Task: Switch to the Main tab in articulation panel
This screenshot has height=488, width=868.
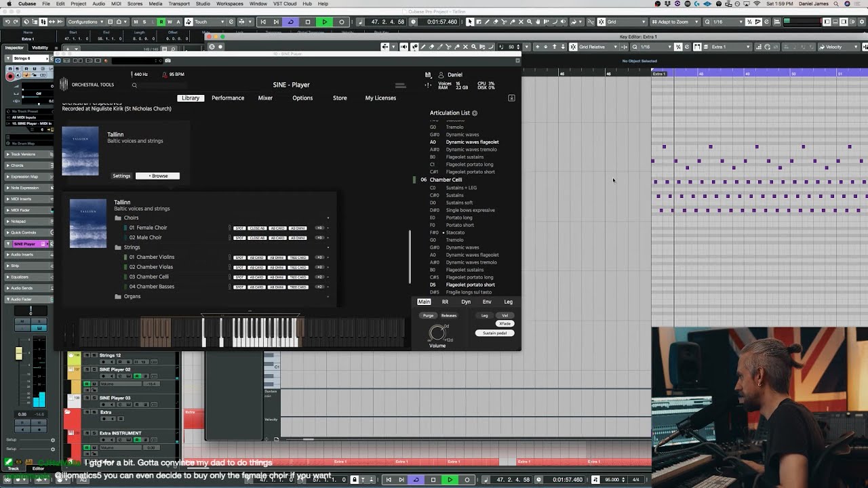Action: pyautogui.click(x=424, y=302)
